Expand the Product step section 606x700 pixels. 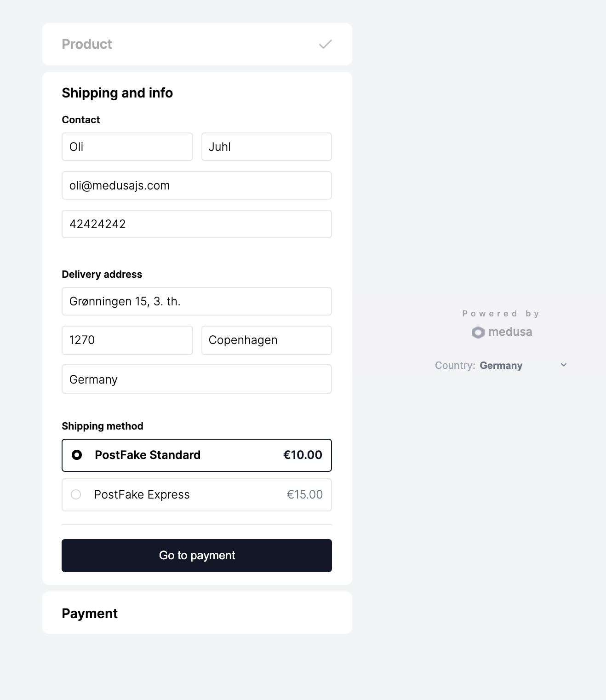87,44
